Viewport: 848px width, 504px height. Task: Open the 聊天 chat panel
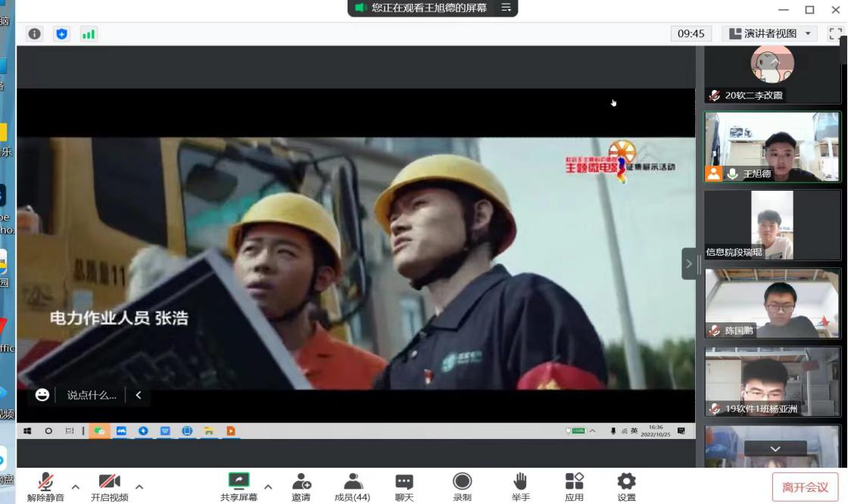[404, 486]
